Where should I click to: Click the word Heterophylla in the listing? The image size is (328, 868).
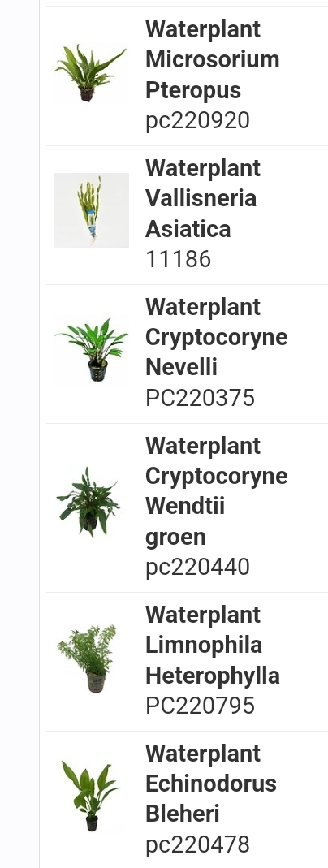pos(213,676)
